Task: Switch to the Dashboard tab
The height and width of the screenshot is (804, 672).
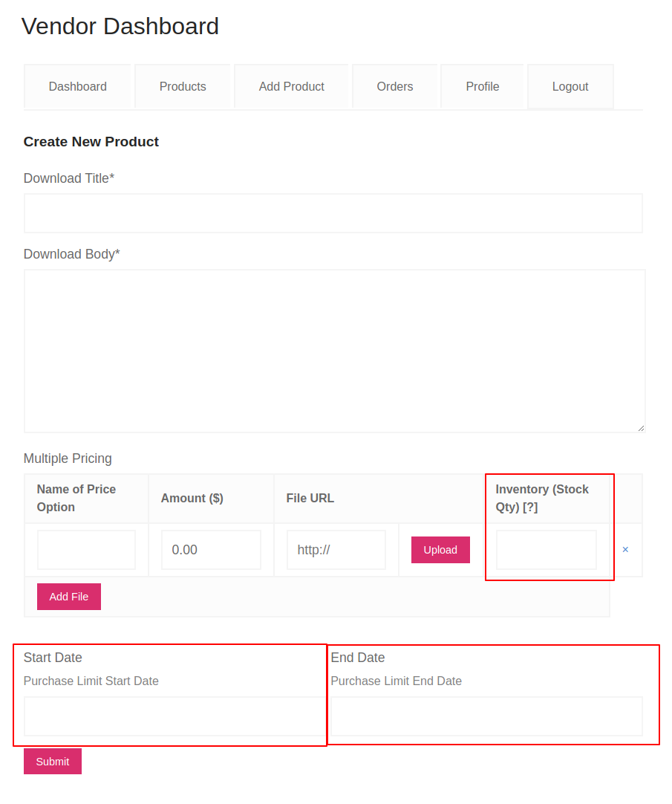Action: tap(77, 86)
